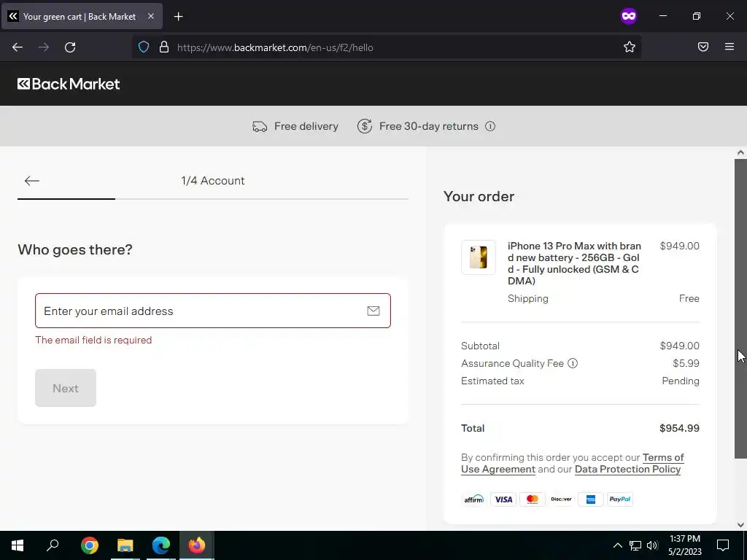Image resolution: width=747 pixels, height=560 pixels.
Task: Open File Explorer from taskbar
Action: coord(125,545)
